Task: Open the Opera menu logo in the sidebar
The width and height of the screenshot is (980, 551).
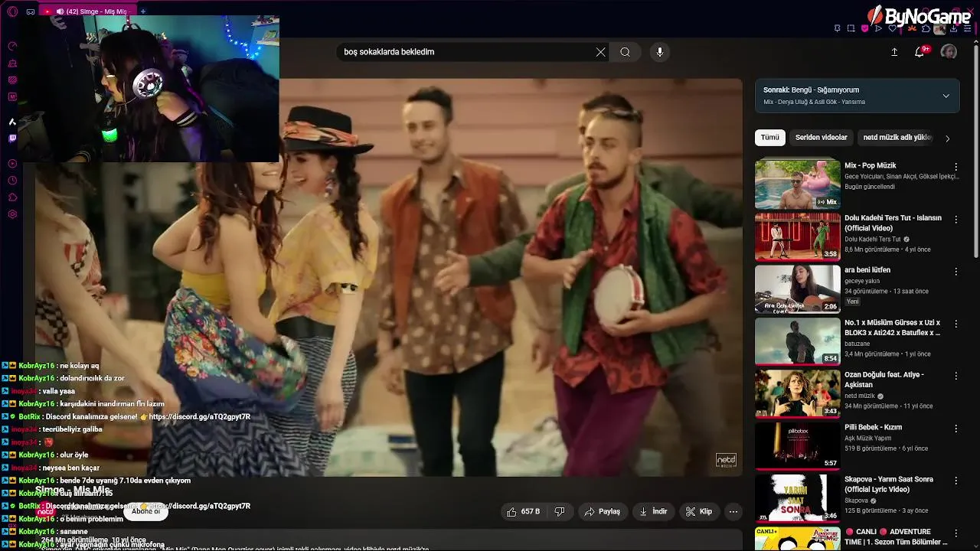Action: (12, 11)
